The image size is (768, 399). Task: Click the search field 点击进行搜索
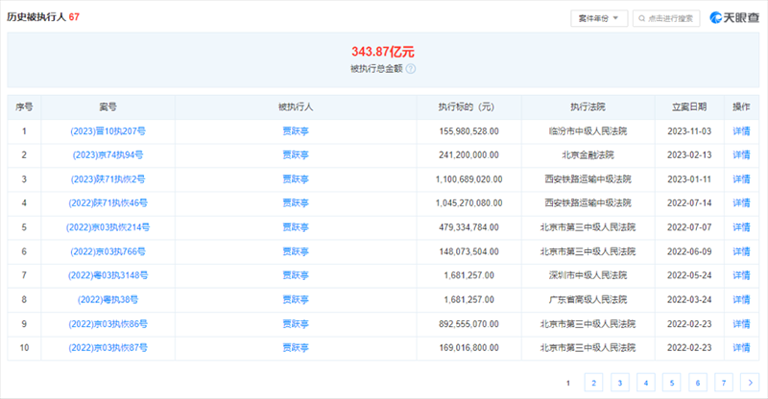(666, 19)
